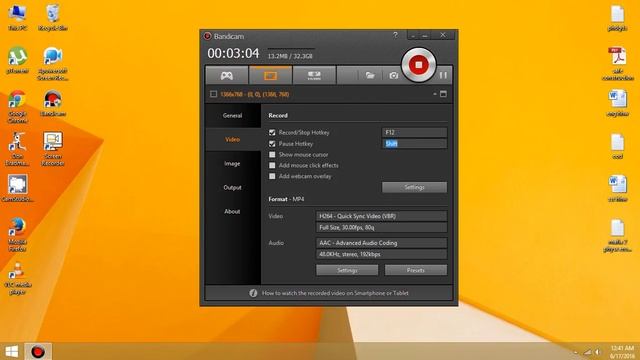Select the HDMI Device Recording mode icon
This screenshot has width=640, height=360.
click(x=314, y=76)
